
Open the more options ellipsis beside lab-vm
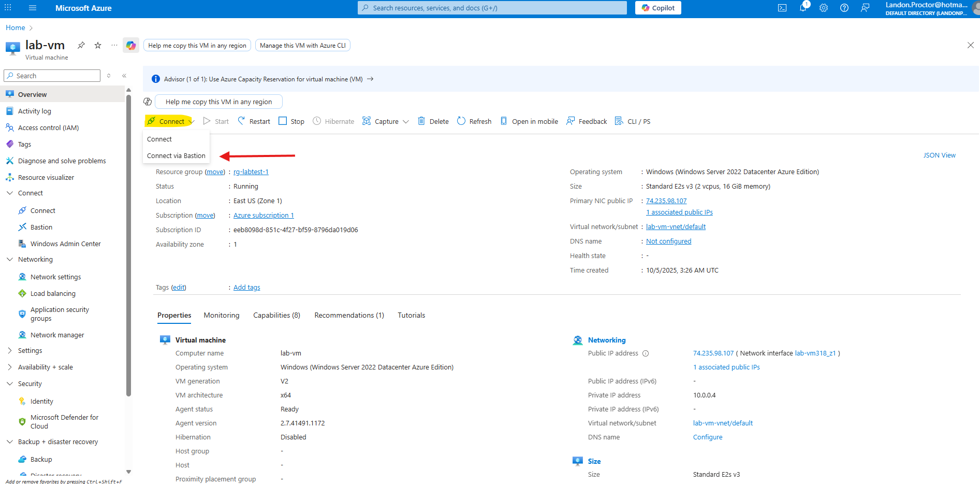[x=114, y=45]
